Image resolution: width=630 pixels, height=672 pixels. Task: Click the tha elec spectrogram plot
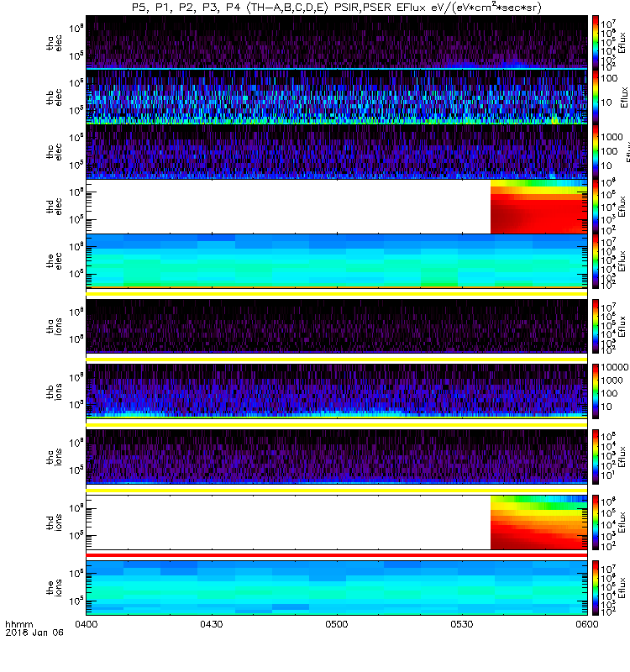coord(337,43)
